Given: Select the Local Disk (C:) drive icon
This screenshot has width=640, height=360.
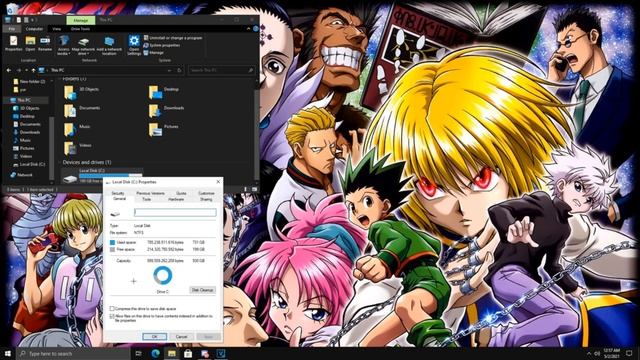Looking at the screenshot, I should [70, 178].
